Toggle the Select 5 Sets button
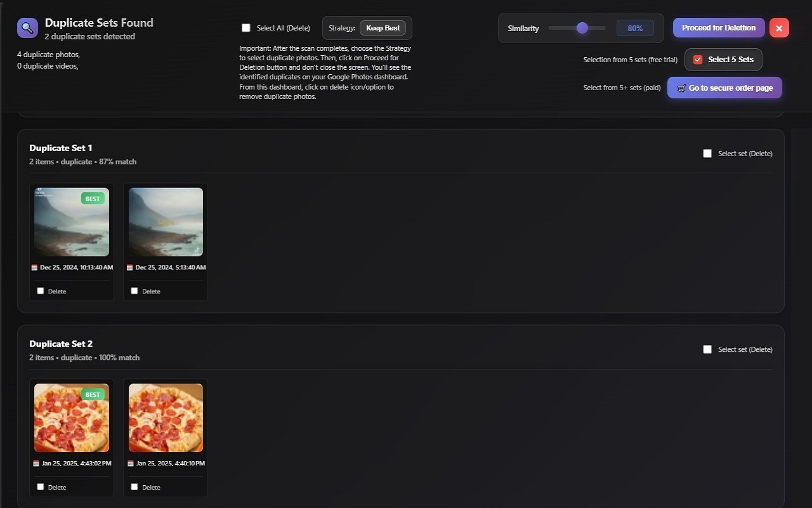The image size is (812, 508). click(x=723, y=60)
